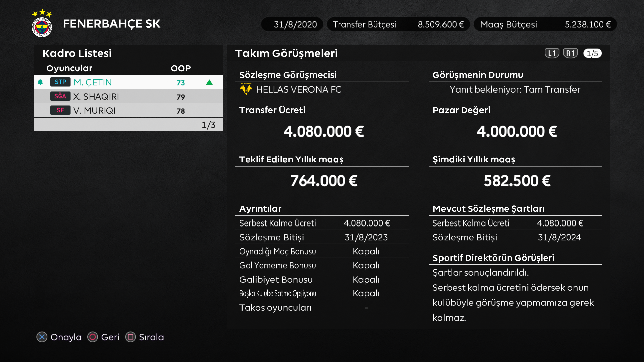
Task: Select the SF position badge for V. Muriqi
Action: (x=60, y=110)
